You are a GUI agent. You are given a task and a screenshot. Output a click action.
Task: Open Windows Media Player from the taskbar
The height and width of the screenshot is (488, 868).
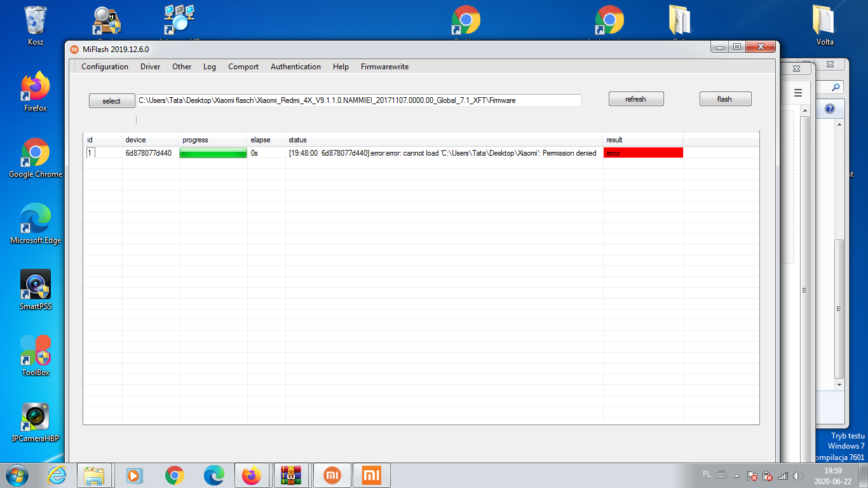coord(133,475)
